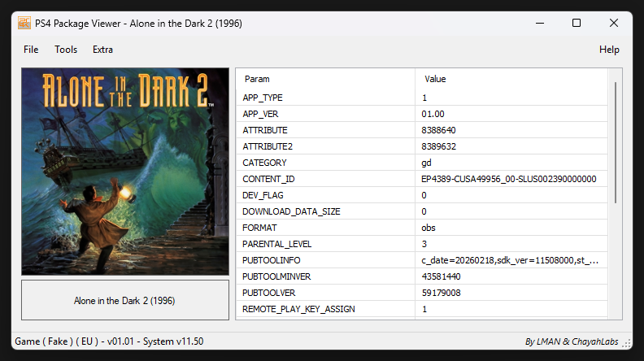This screenshot has height=361, width=644.
Task: Select the PARENTAL_LEVEL parameter
Action: click(x=276, y=244)
